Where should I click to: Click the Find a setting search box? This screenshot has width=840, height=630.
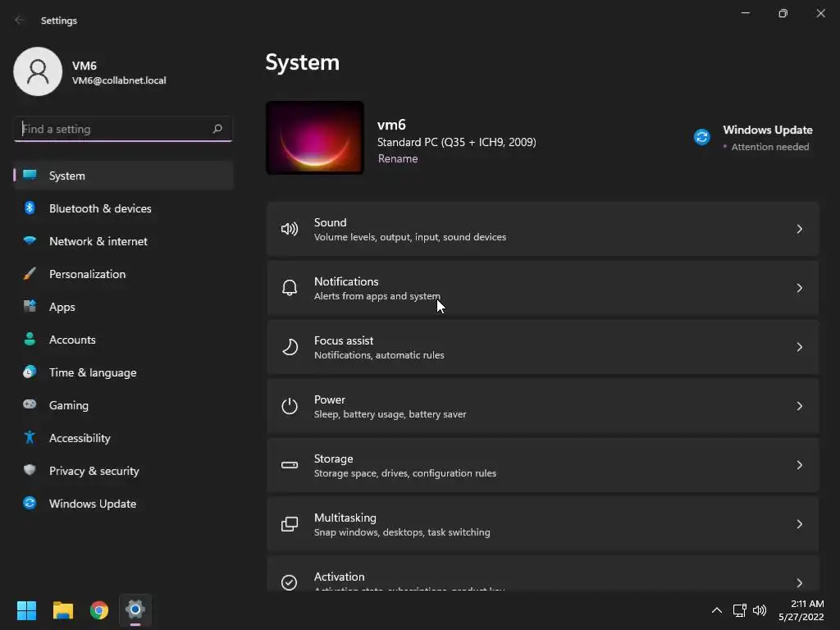click(123, 129)
